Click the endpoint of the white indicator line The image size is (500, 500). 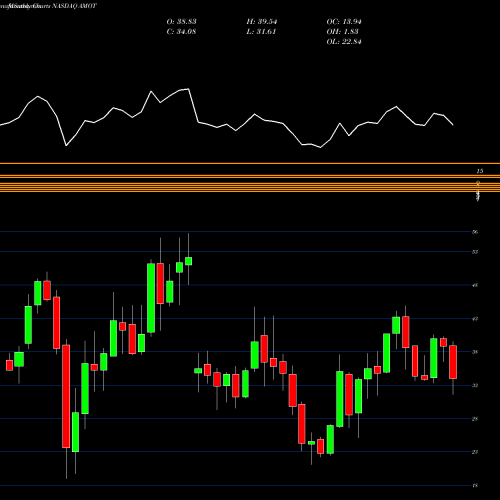click(x=453, y=125)
